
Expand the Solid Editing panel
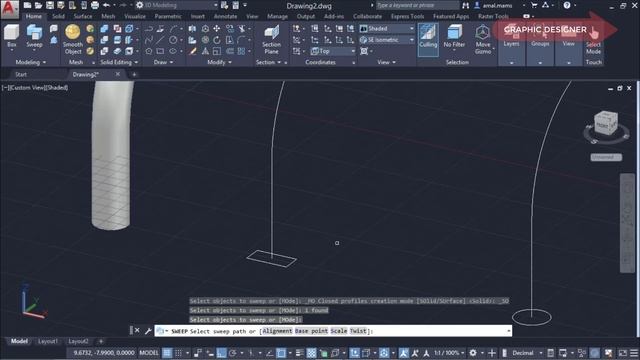click(x=119, y=62)
